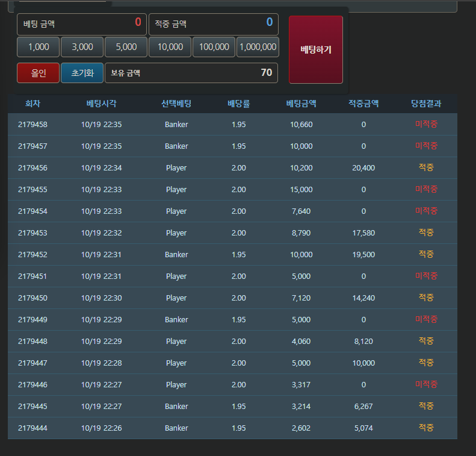Click Banker selection in round 2179457
Screen dimensions: 476x456
tap(176, 146)
